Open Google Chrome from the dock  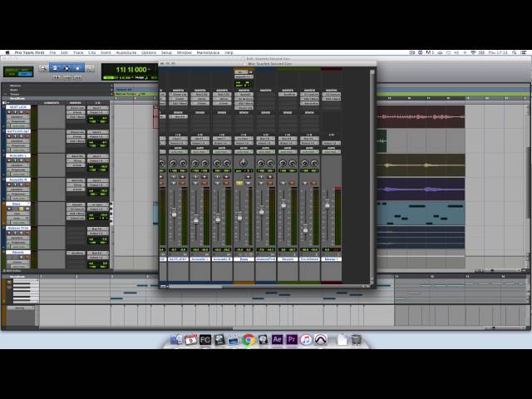point(249,339)
